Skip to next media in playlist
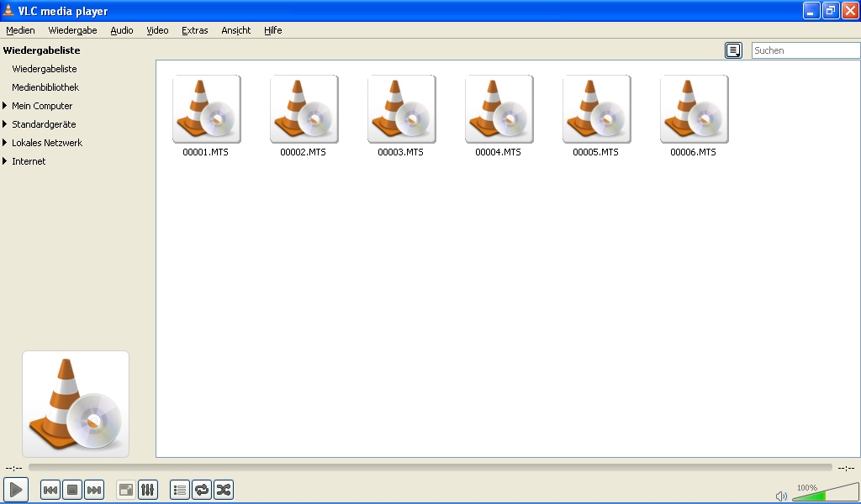The height and width of the screenshot is (504, 861). 94,490
